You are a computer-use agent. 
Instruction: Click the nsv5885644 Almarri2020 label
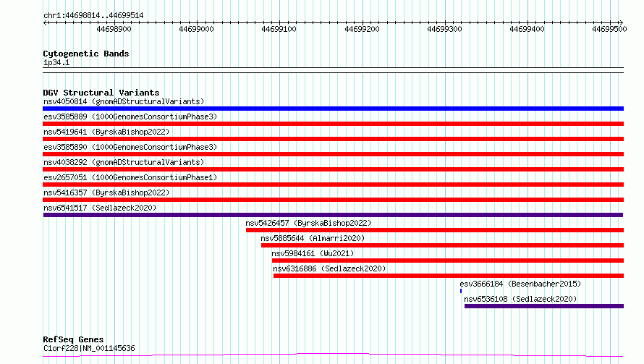click(313, 238)
